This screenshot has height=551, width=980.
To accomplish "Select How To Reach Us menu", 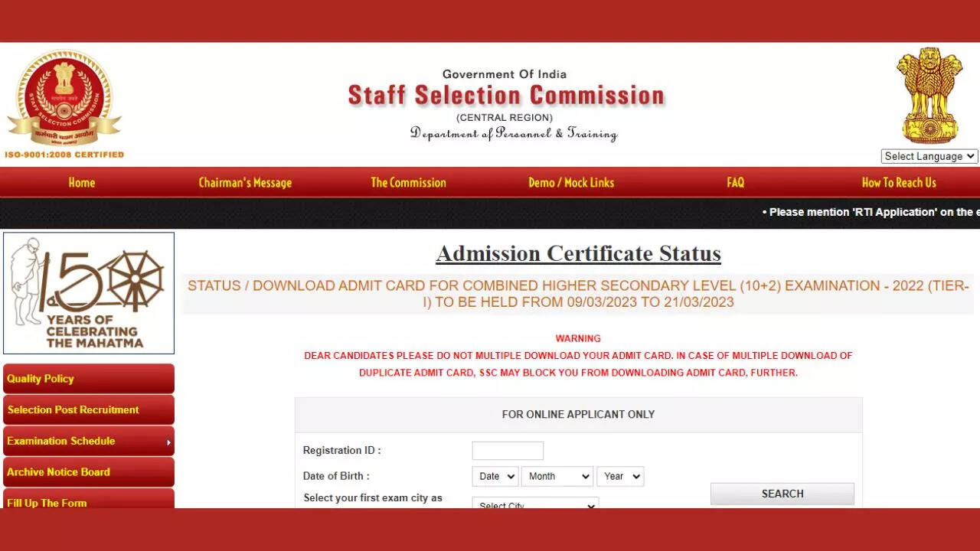I will [x=898, y=183].
